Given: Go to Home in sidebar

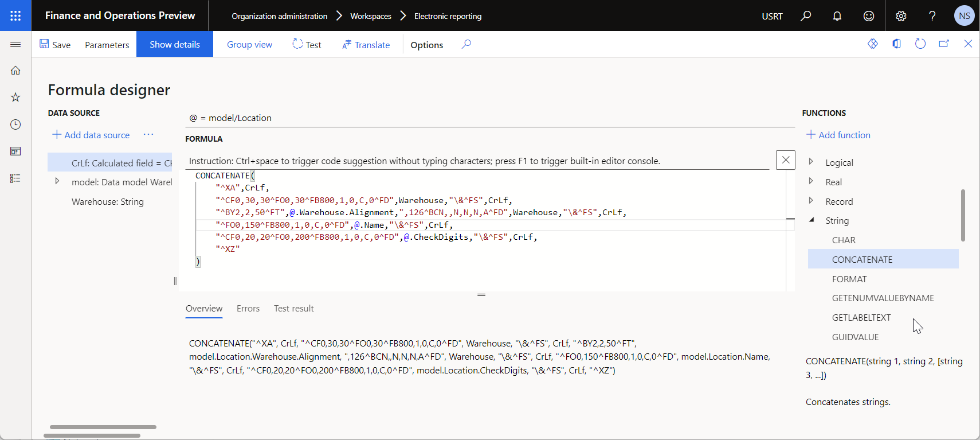Looking at the screenshot, I should (x=15, y=71).
